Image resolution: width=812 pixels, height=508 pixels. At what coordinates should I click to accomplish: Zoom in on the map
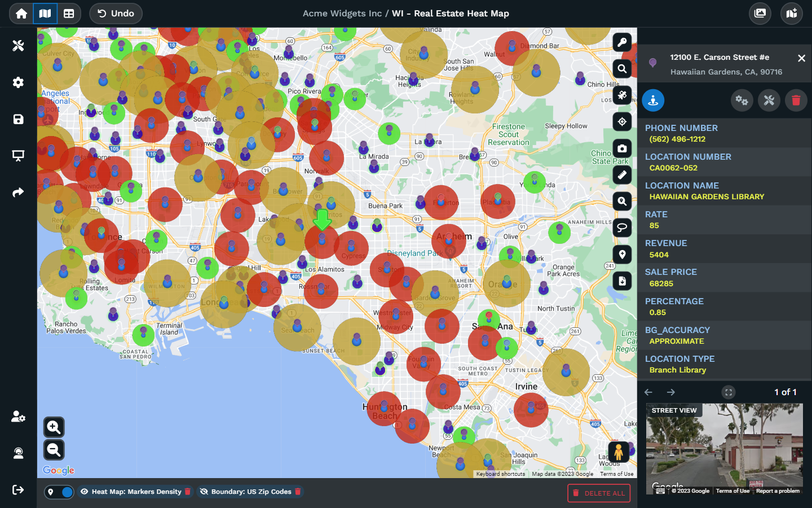[54, 427]
